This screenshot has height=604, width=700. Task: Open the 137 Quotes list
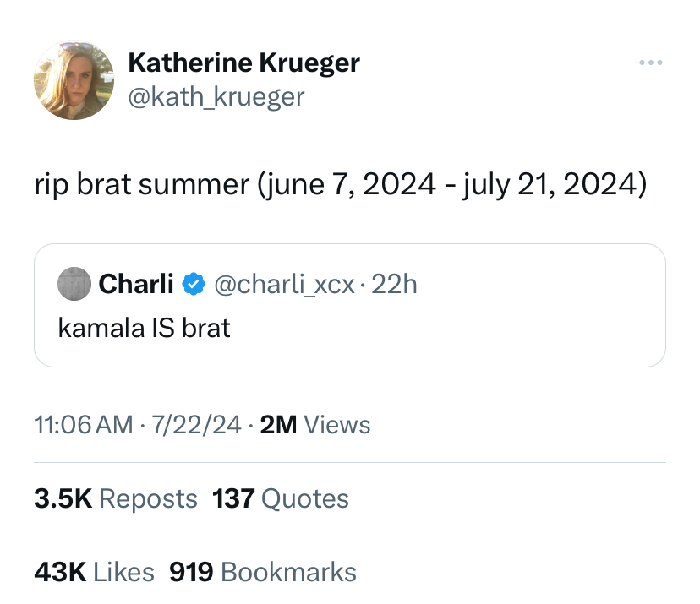(x=281, y=498)
